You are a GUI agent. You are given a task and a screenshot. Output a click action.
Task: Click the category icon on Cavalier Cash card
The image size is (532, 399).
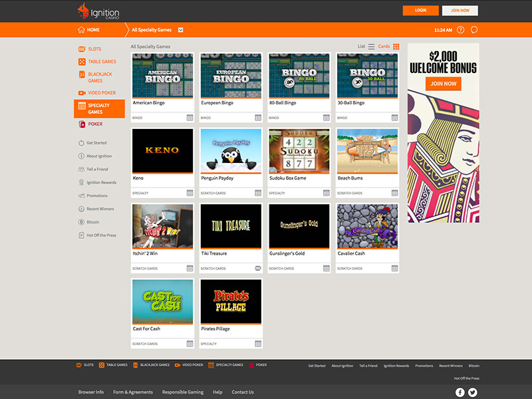point(394,268)
